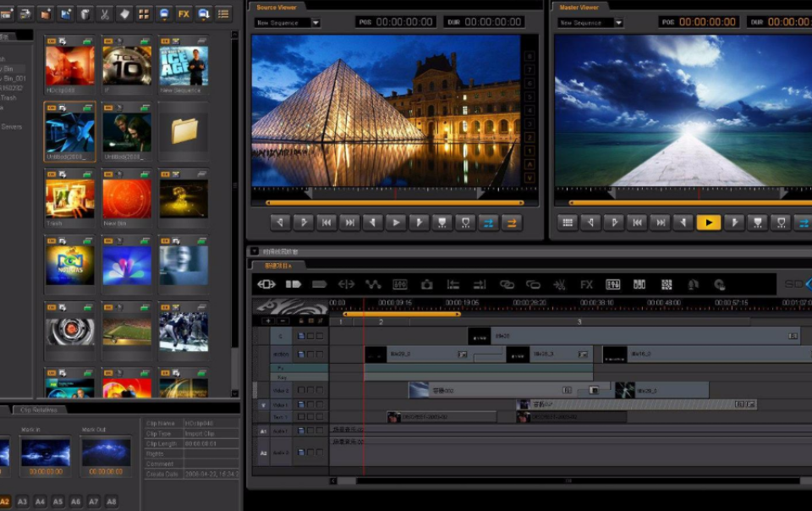Viewport: 812px width, 511px height.
Task: Select the Top 10 clip thumbnail
Action: click(127, 66)
